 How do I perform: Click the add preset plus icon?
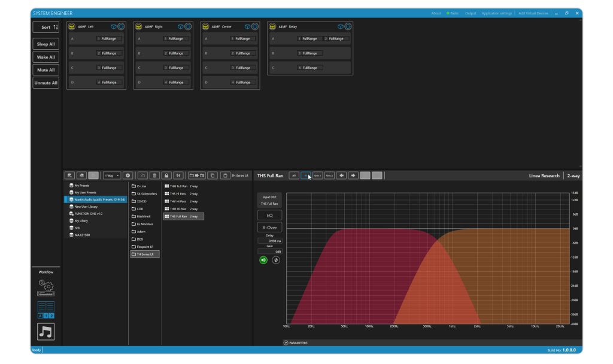(x=128, y=175)
